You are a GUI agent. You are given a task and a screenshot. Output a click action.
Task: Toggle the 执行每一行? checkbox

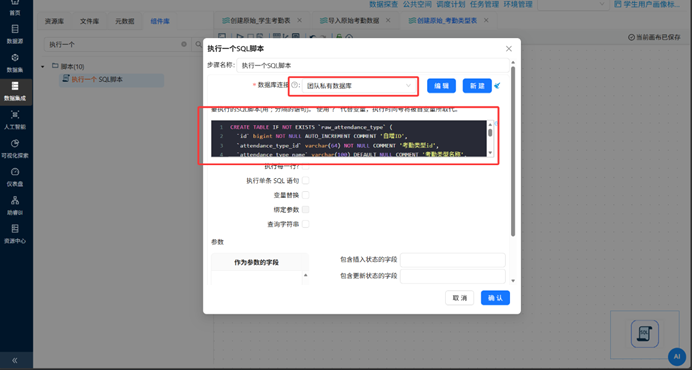coord(305,166)
